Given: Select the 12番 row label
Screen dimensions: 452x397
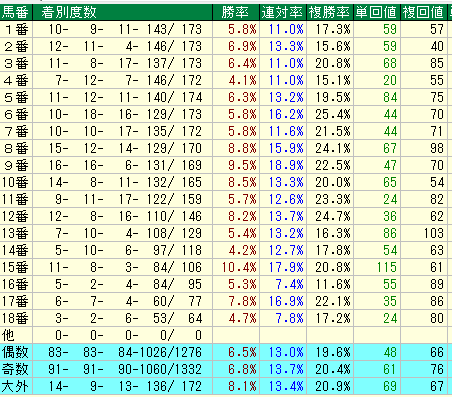Looking at the screenshot, I should point(15,216).
